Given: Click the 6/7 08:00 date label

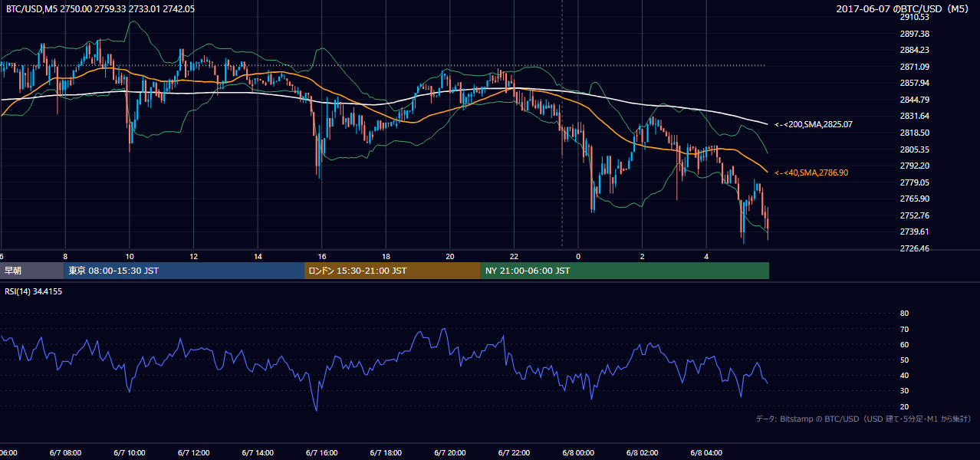Looking at the screenshot, I should coord(65,453).
